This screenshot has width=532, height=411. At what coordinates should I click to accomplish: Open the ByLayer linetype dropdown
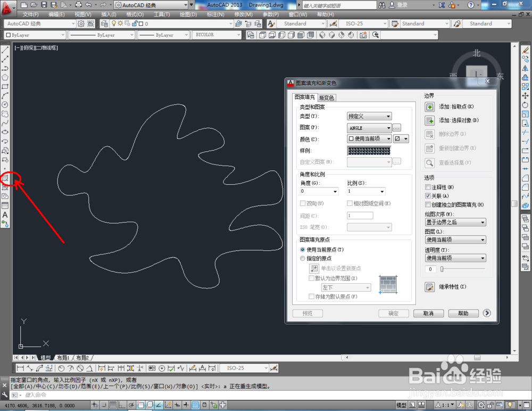102,35
